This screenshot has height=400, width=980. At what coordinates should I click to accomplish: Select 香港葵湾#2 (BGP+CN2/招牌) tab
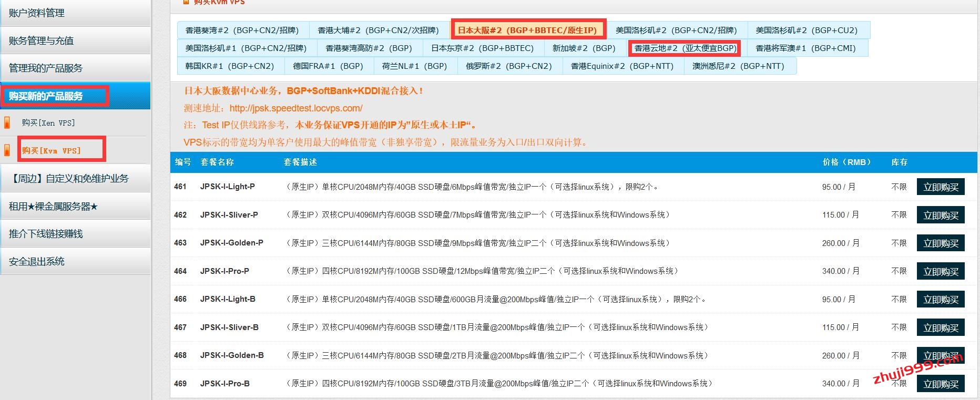(x=242, y=30)
